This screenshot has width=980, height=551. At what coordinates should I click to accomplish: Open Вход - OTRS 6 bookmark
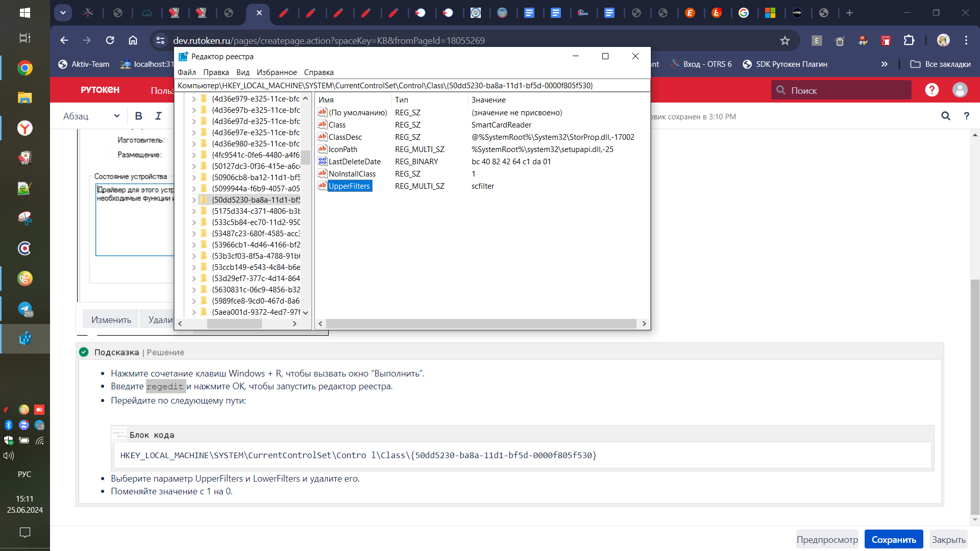tap(701, 64)
